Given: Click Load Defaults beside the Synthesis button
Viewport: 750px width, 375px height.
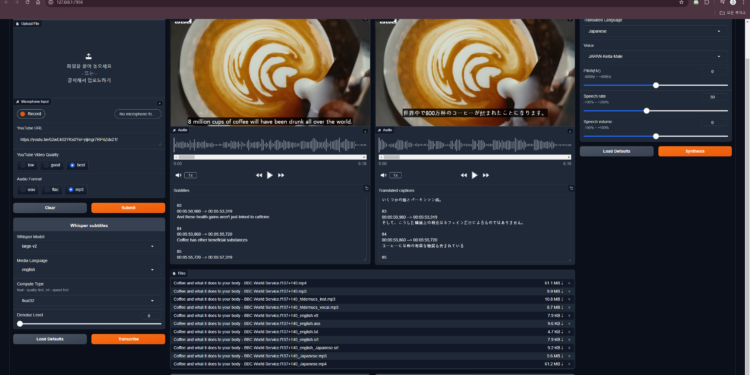Looking at the screenshot, I should click(x=617, y=151).
